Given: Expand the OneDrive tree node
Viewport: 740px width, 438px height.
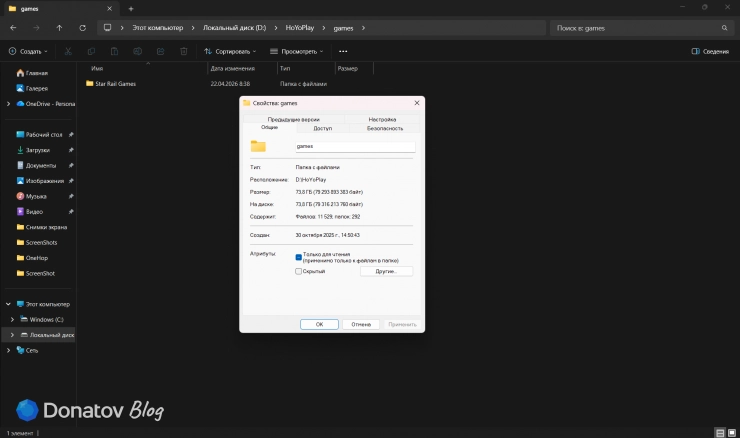Looking at the screenshot, I should pos(8,104).
